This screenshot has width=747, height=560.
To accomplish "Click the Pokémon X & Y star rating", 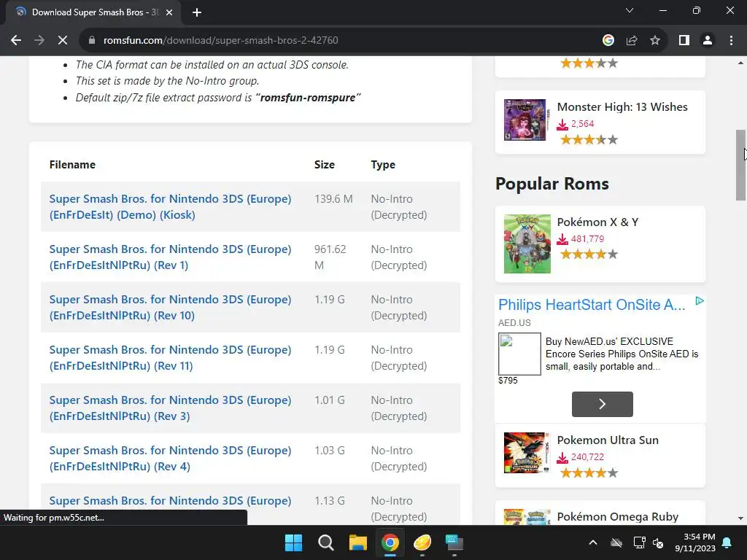I will coord(589,254).
